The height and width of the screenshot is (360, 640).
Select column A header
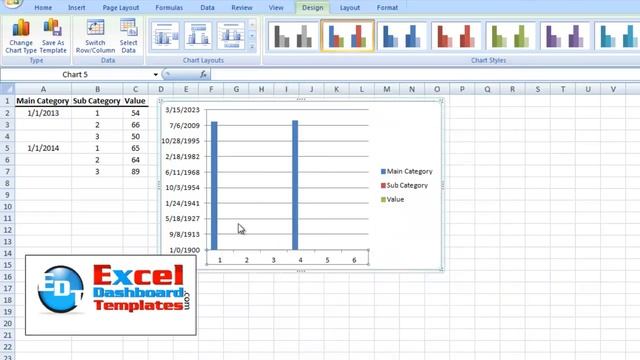[x=43, y=89]
